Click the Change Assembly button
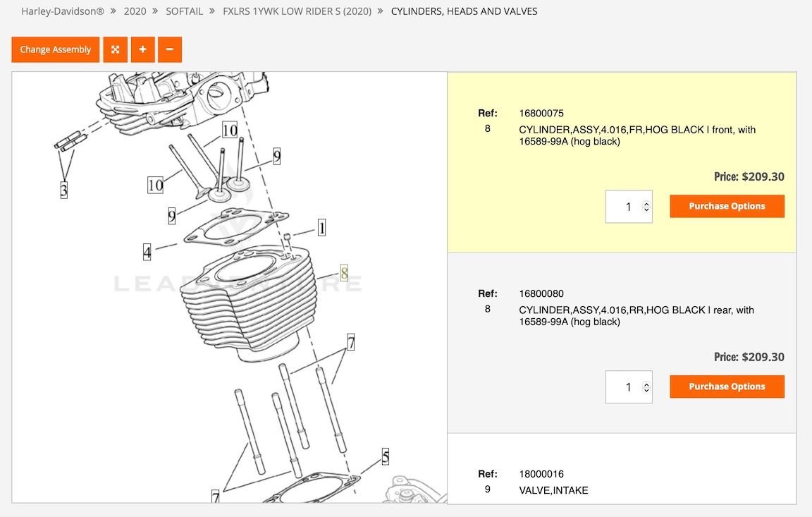The height and width of the screenshot is (517, 812). 56,50
